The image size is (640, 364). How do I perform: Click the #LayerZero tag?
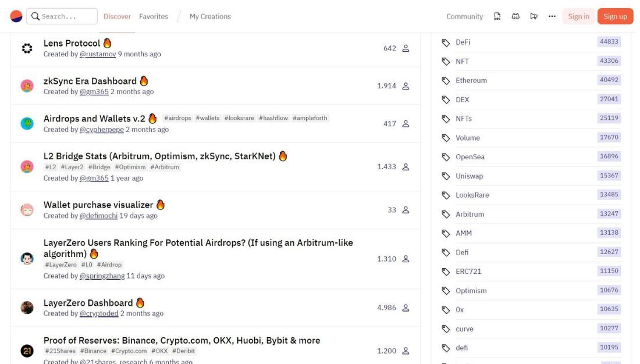pos(61,265)
